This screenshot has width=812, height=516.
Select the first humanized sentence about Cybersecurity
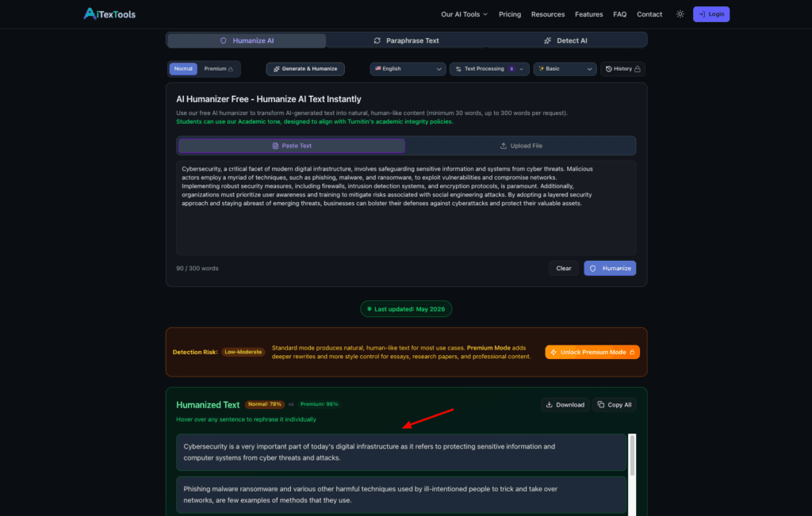click(x=400, y=452)
